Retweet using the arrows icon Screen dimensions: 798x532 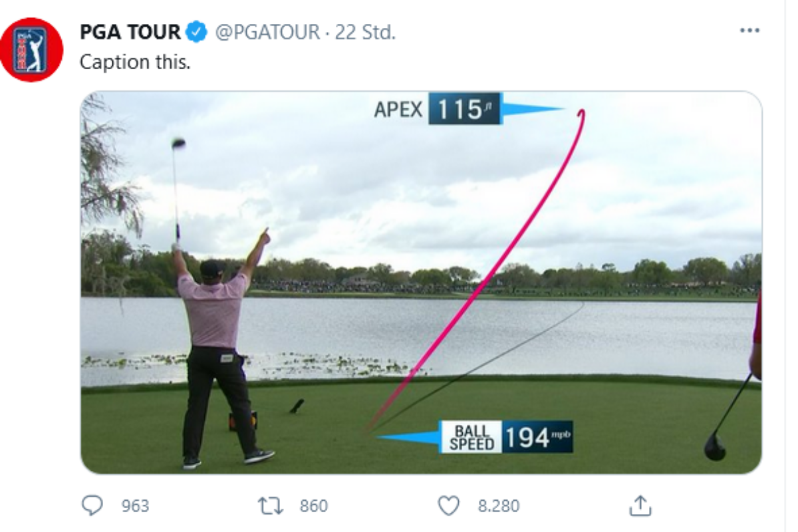coord(270,506)
